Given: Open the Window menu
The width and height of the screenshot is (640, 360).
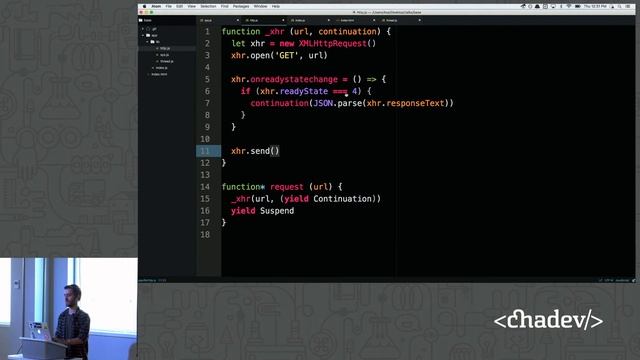Looking at the screenshot, I should click(x=260, y=7).
